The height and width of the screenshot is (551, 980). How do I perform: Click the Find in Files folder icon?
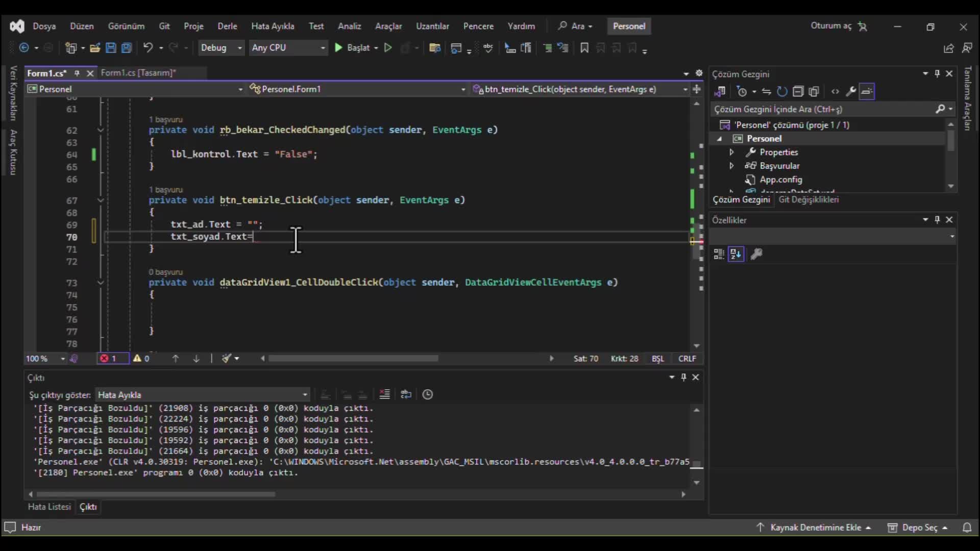click(x=435, y=48)
